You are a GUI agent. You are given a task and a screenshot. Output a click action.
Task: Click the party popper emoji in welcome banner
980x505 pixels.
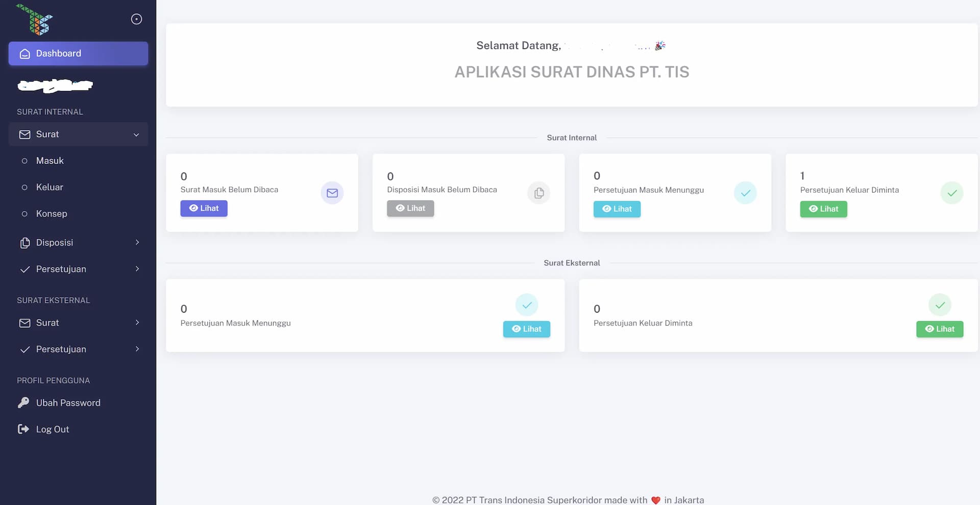[660, 46]
